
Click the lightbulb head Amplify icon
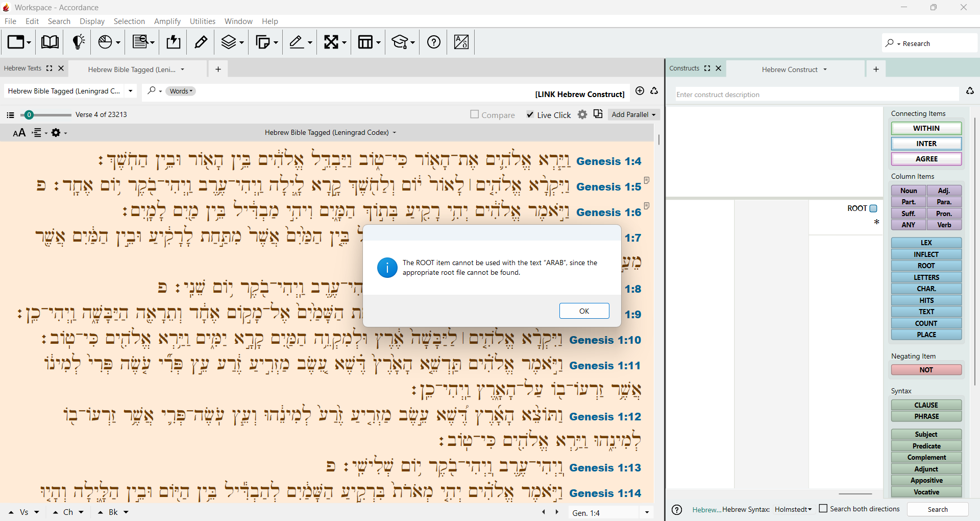pos(78,42)
